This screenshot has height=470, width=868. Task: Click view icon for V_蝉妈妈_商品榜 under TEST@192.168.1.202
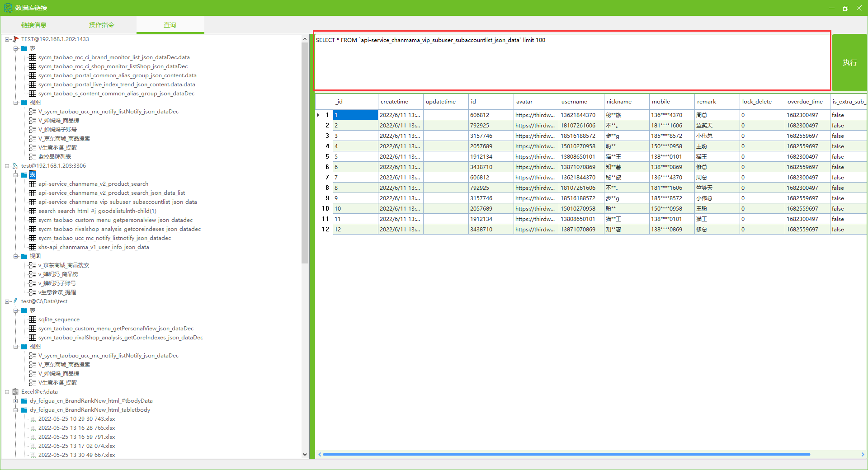click(x=33, y=121)
